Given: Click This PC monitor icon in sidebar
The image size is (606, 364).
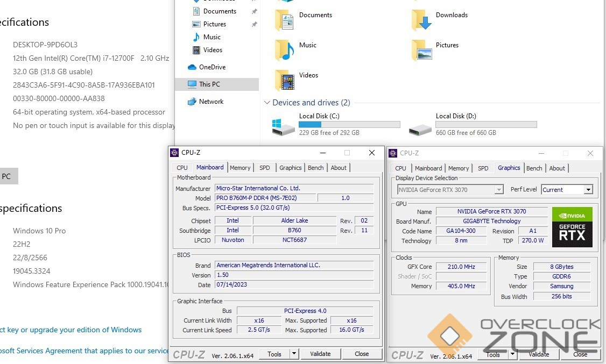Looking at the screenshot, I should tap(192, 84).
